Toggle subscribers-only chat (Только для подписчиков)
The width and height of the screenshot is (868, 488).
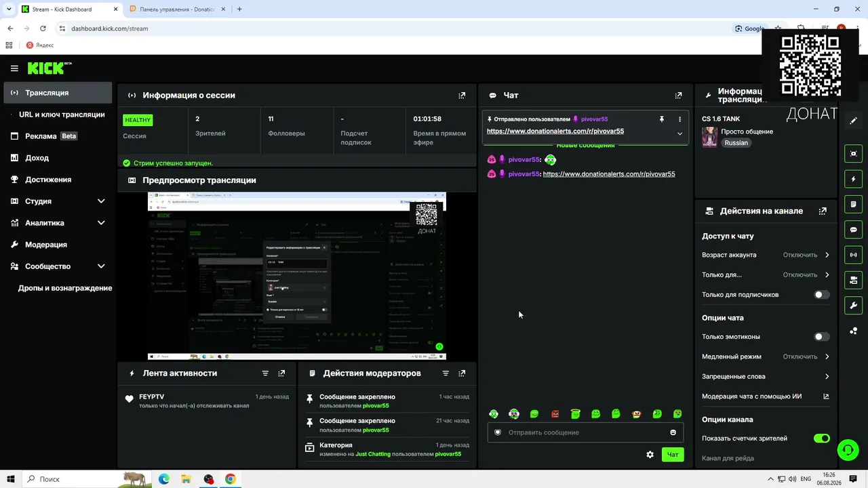[x=821, y=295]
